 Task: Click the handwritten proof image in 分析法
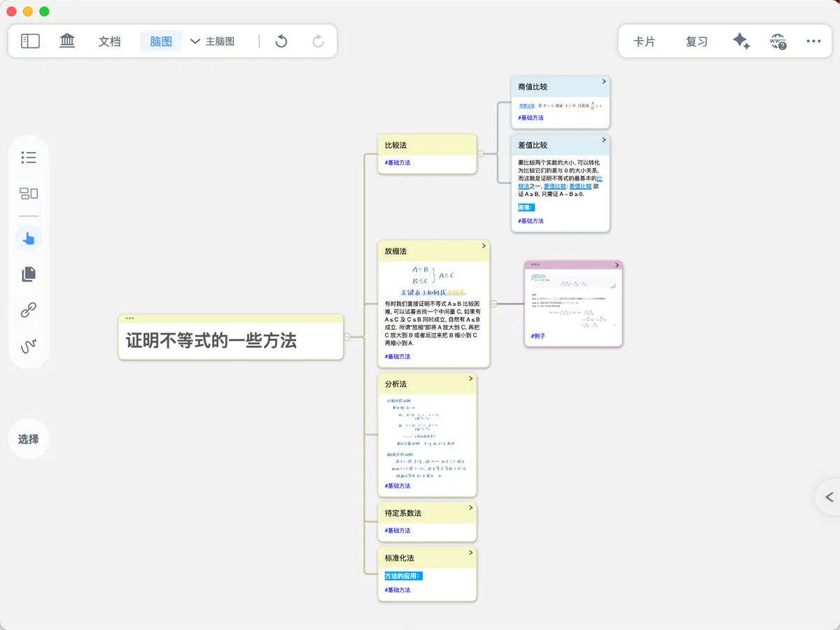(427, 437)
